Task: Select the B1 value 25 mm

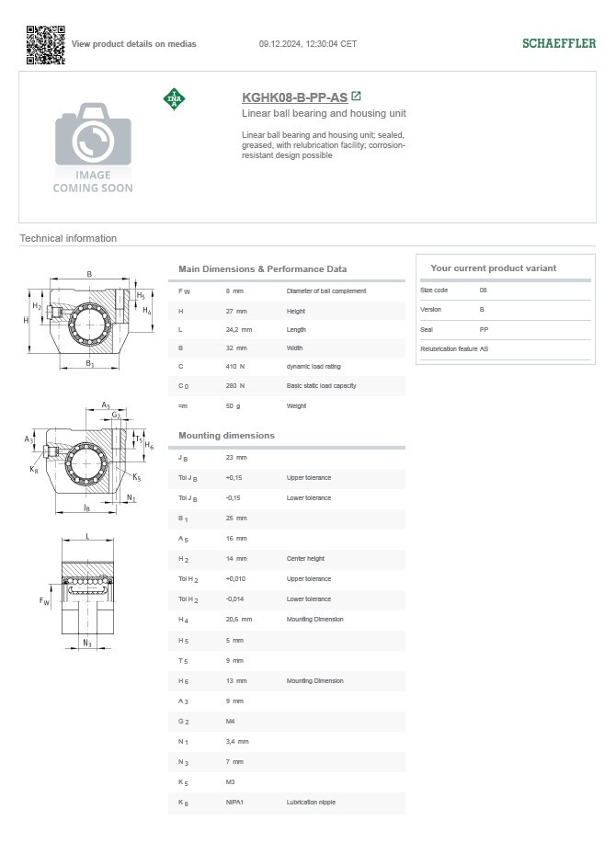Action: pyautogui.click(x=236, y=518)
